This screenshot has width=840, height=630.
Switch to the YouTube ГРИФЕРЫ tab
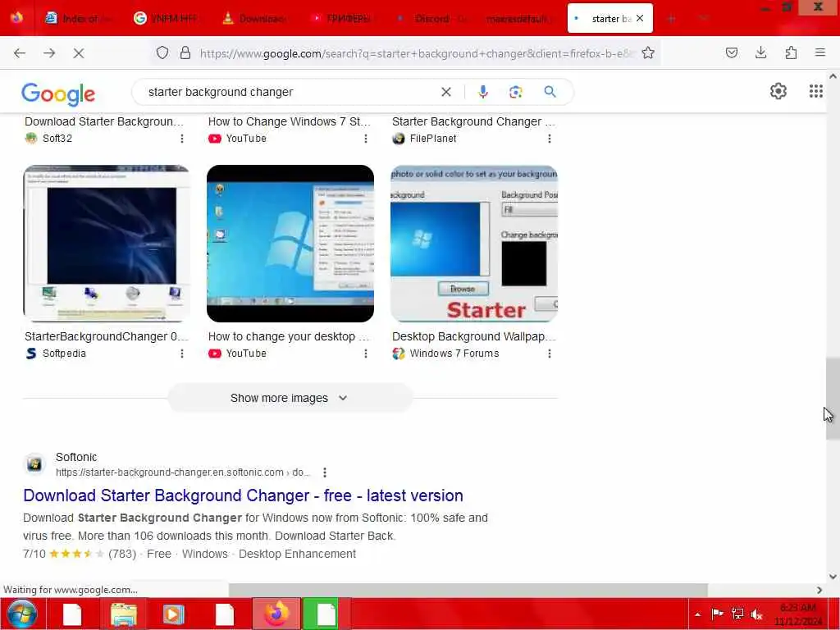pos(342,18)
